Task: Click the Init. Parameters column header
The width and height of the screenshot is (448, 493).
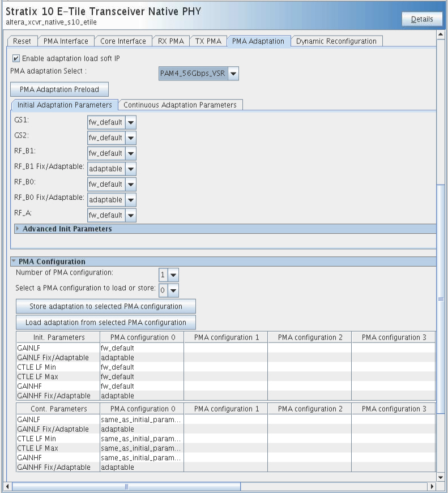Action: pyautogui.click(x=58, y=337)
